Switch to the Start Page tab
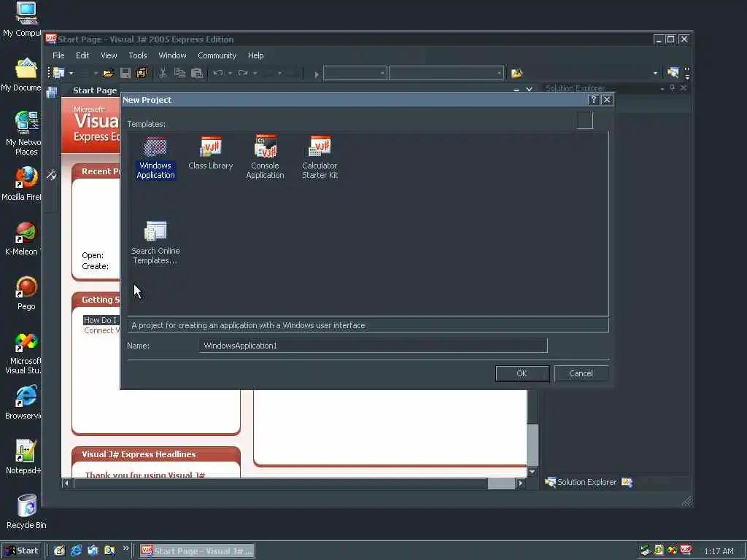Image resolution: width=747 pixels, height=560 pixels. click(x=95, y=90)
